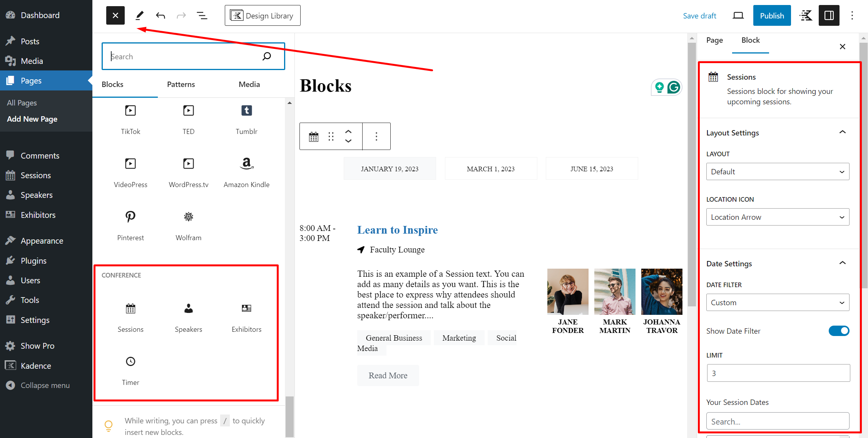This screenshot has height=438, width=868.
Task: Switch to the Blocks tab
Action: 112,84
